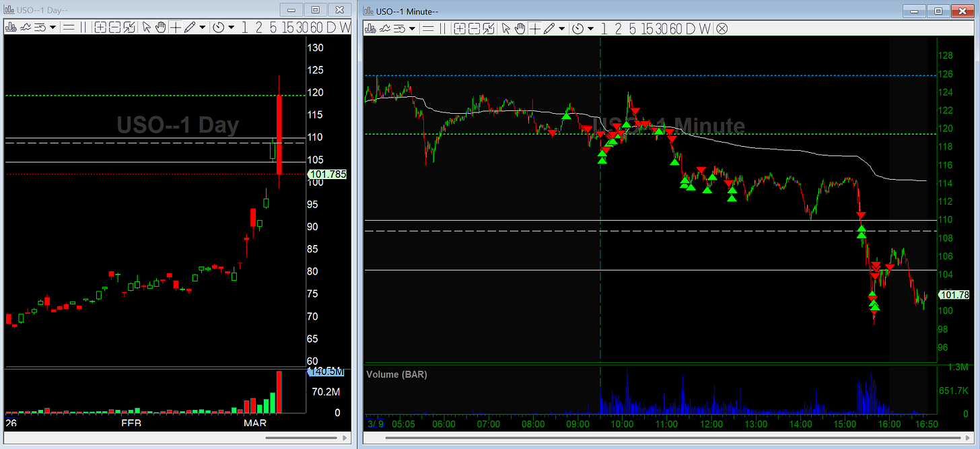980x449 pixels.
Task: Click the Volume (BAR) label in minute chart
Action: pos(396,374)
